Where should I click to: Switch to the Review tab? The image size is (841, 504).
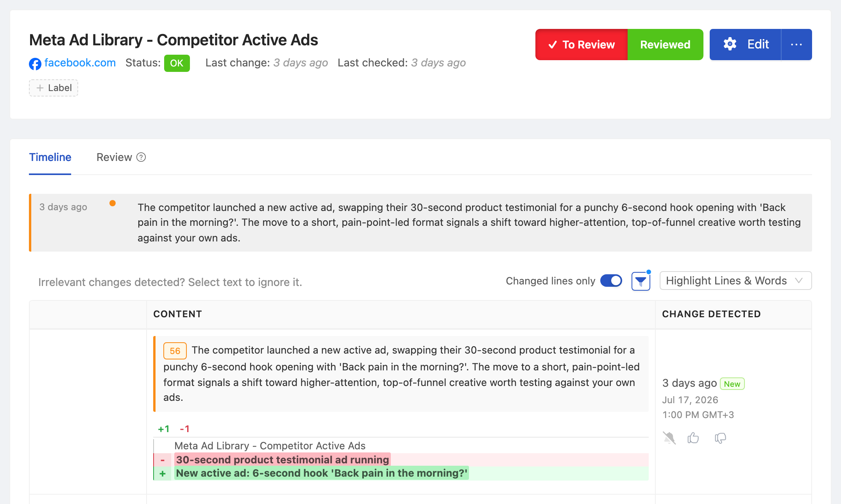click(114, 157)
